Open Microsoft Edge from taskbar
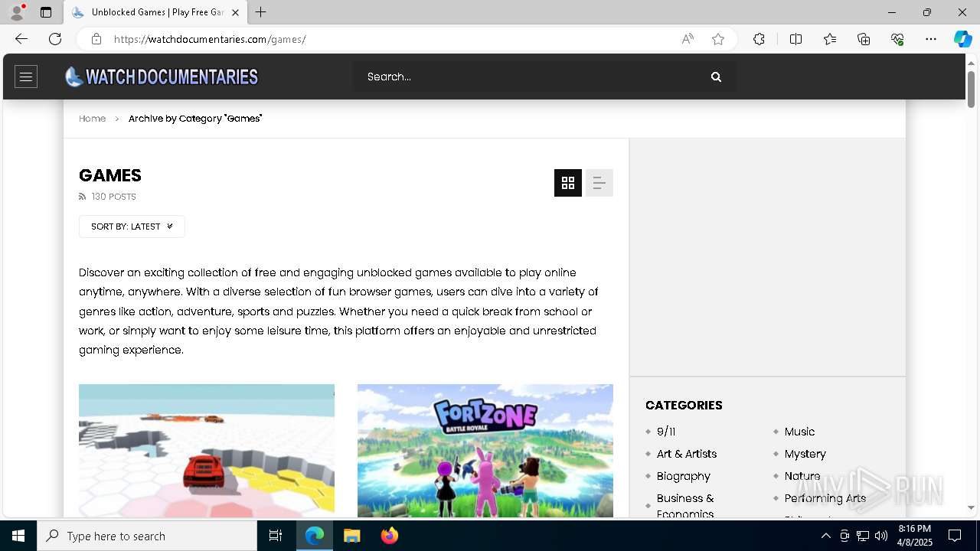 click(x=315, y=536)
